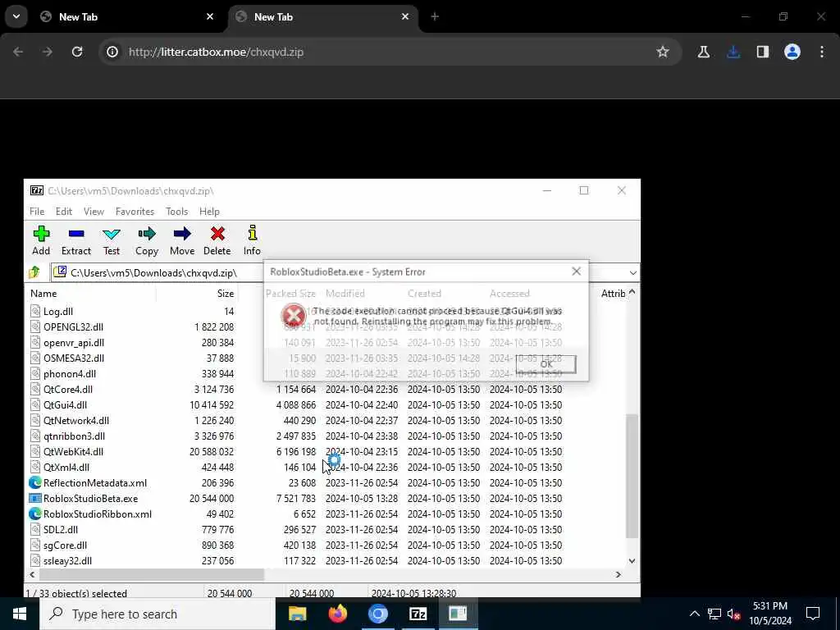840x630 pixels.
Task: Switch to the first New Tab
Action: (127, 16)
